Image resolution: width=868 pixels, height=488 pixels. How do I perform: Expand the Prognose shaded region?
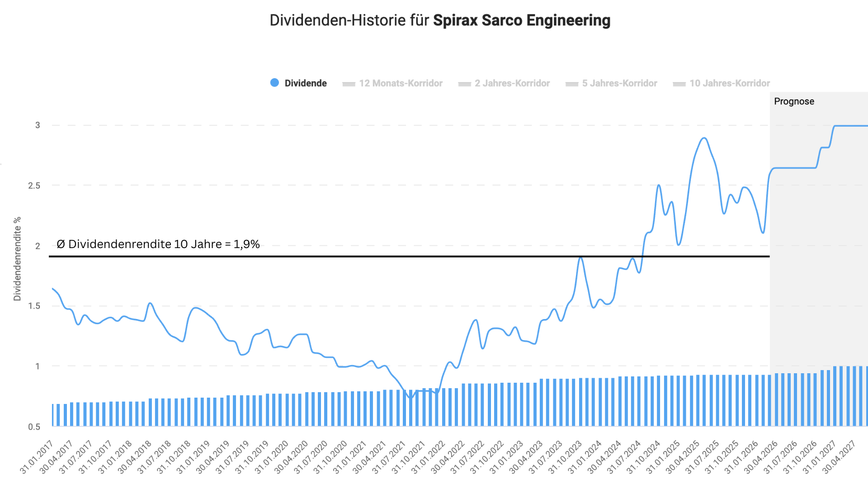click(x=818, y=271)
